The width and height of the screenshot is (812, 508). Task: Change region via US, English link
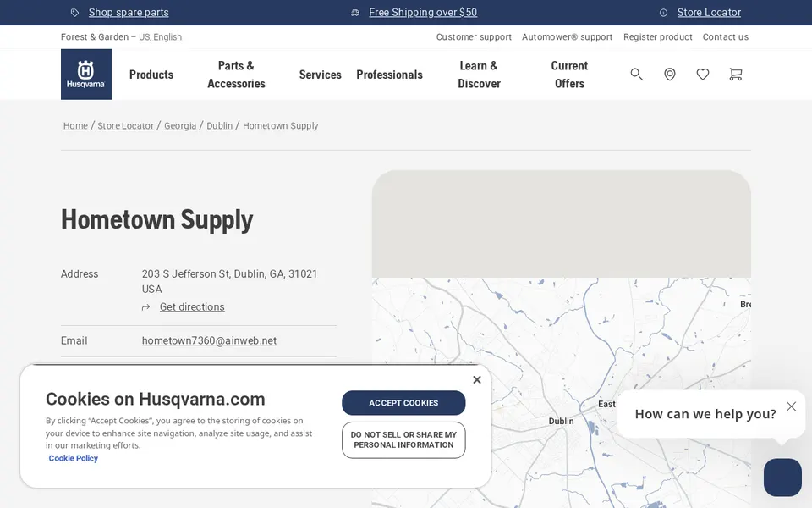[x=160, y=36]
